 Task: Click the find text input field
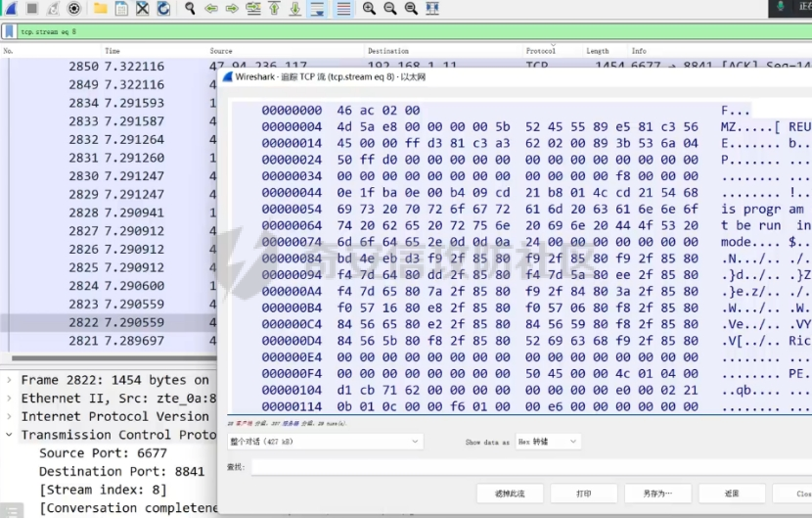[528, 467]
